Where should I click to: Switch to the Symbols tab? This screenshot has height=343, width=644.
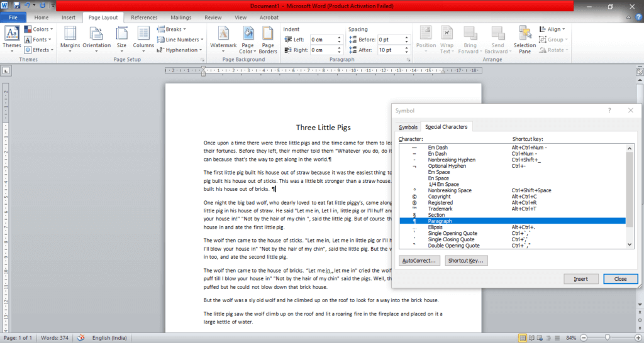point(408,127)
